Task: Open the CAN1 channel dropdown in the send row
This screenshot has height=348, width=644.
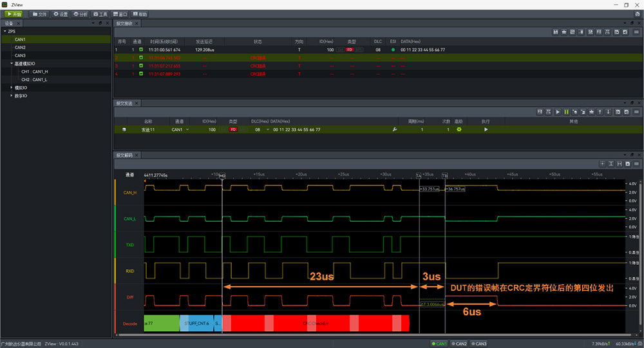Action: (x=187, y=130)
